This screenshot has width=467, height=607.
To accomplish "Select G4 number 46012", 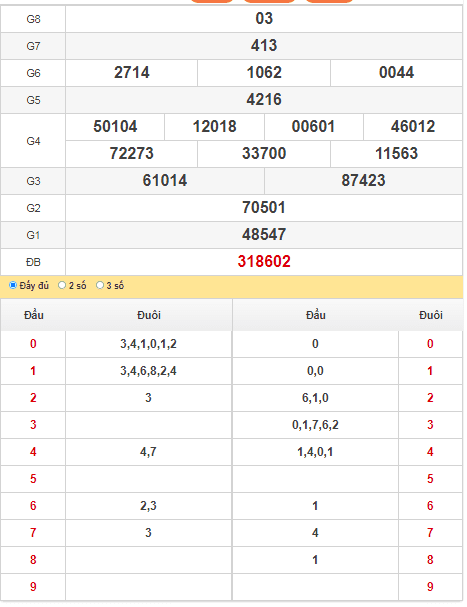I will point(413,127).
